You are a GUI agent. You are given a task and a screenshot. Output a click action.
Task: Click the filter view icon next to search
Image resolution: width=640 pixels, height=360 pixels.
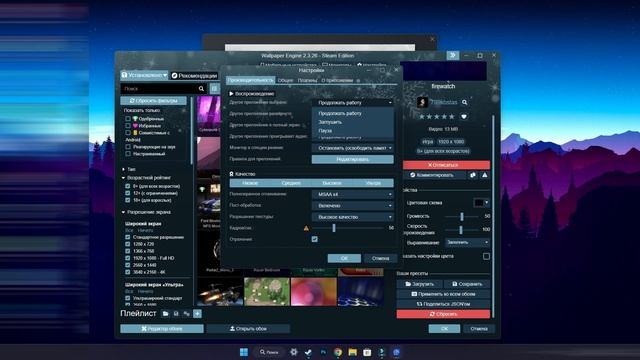pyautogui.click(x=214, y=89)
